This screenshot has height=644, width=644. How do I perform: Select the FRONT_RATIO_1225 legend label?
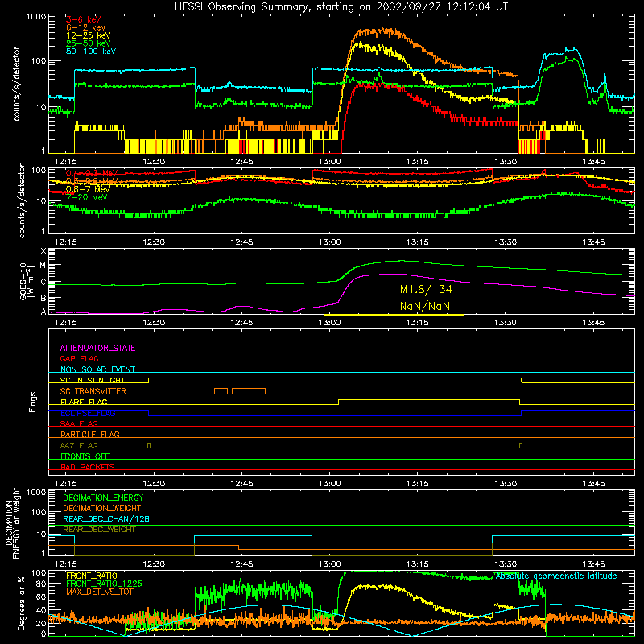tap(104, 584)
